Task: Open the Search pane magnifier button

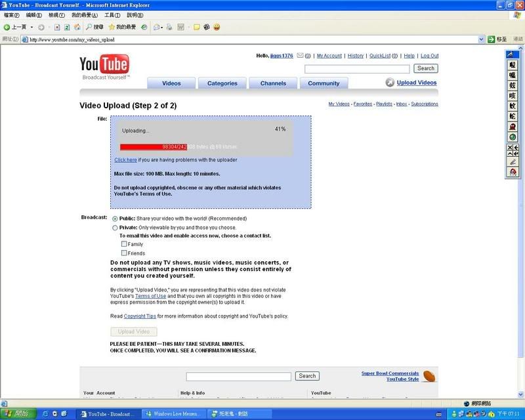Action: pos(94,27)
